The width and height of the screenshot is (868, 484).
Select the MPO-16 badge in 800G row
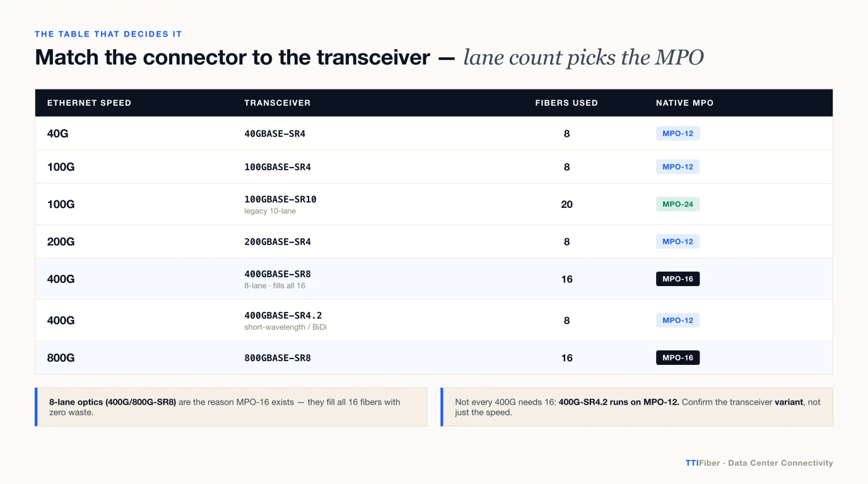tap(677, 358)
